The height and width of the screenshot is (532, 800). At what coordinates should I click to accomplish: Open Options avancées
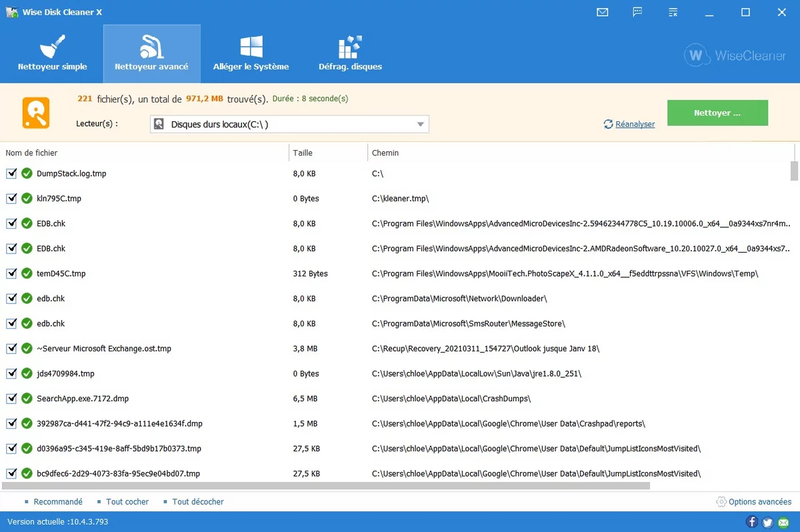[760, 501]
